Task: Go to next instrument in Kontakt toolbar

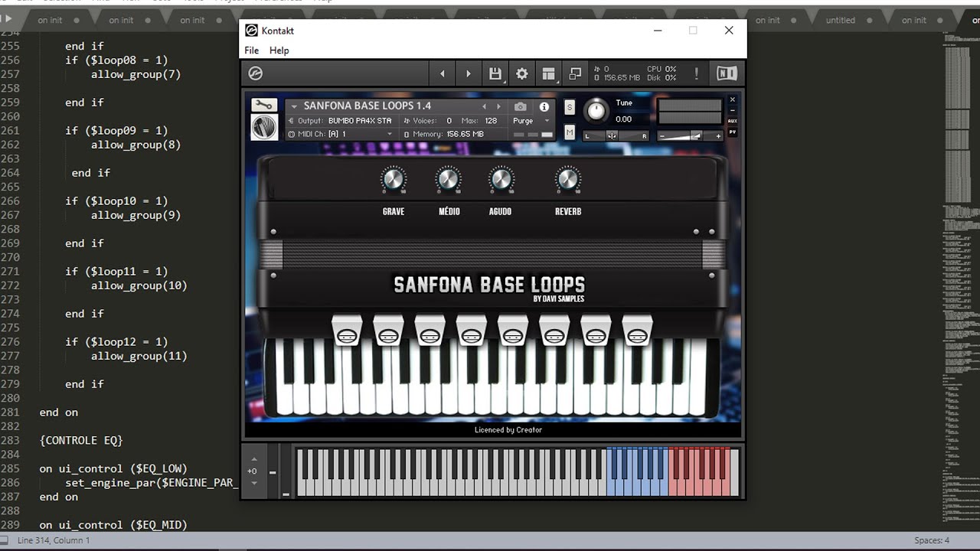Action: coord(469,73)
